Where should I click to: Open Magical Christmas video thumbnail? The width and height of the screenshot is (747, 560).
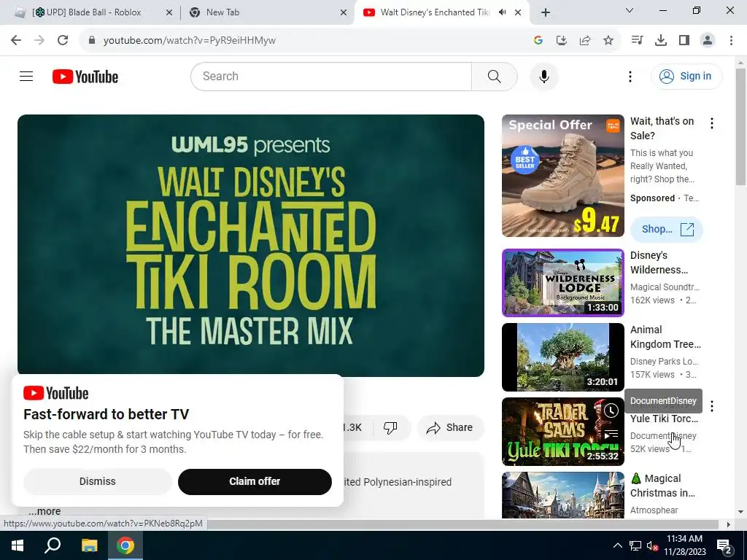(x=562, y=495)
